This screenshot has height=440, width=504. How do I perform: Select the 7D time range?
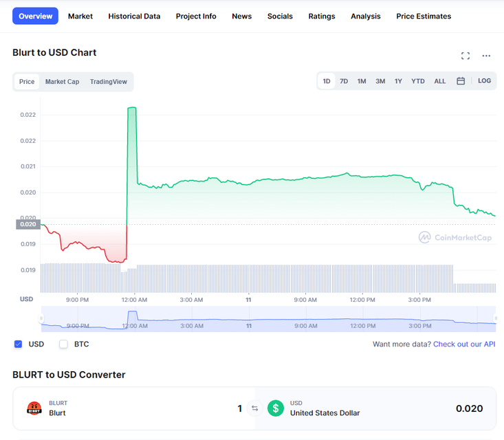point(344,81)
